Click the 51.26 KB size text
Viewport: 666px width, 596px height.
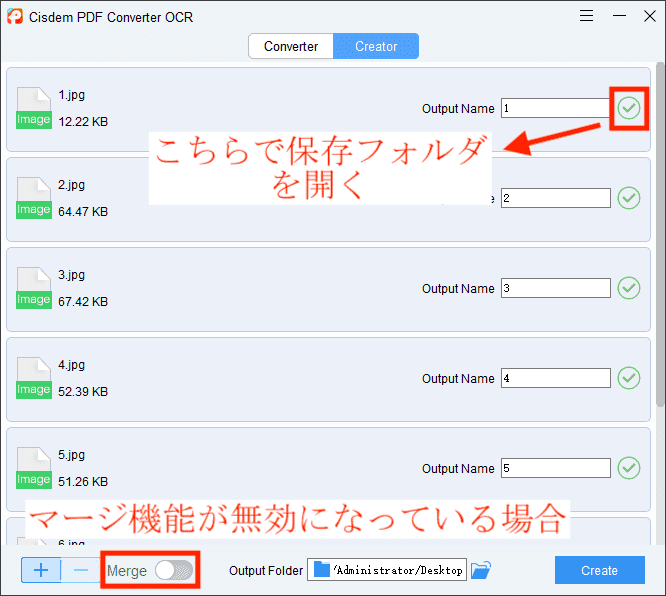point(83,482)
